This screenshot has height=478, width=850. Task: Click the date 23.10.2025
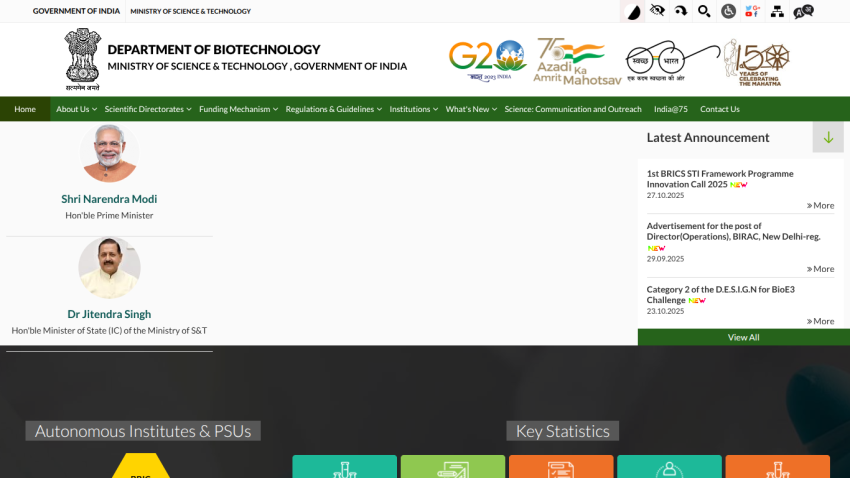coord(665,311)
